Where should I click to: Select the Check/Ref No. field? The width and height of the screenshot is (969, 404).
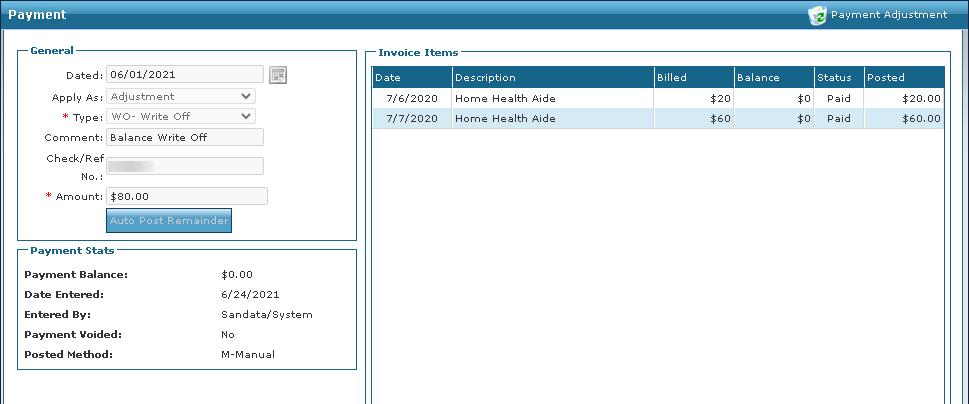coord(185,166)
